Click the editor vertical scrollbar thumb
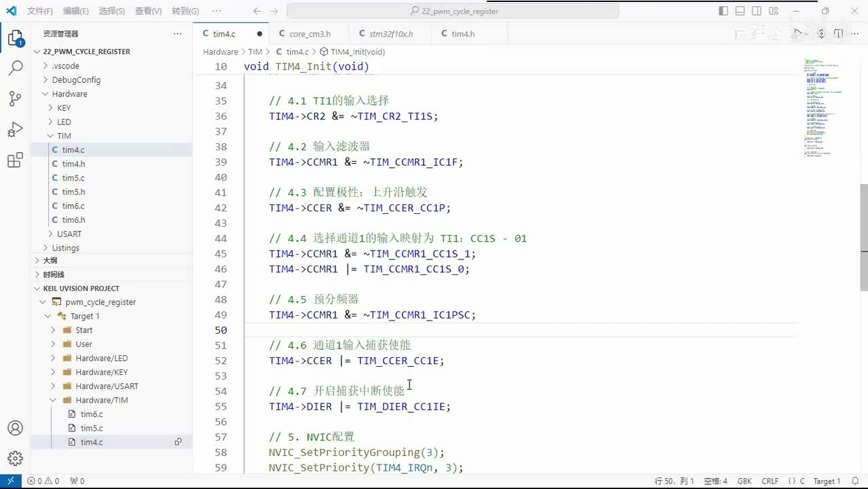The width and height of the screenshot is (868, 489). (863, 238)
